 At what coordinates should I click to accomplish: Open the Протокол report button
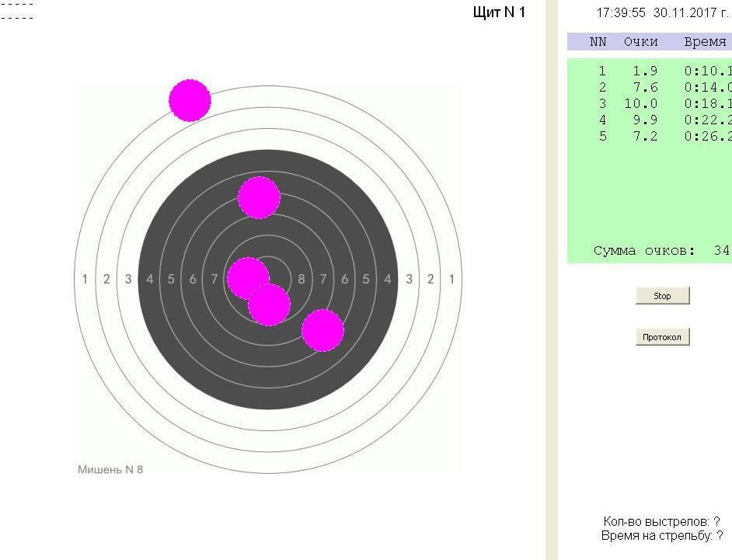(x=662, y=337)
